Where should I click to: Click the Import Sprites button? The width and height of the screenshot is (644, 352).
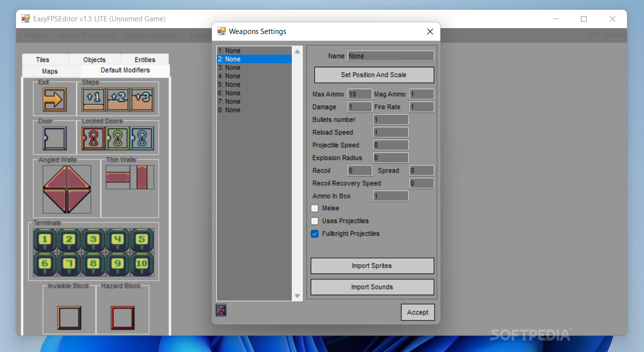(x=372, y=266)
